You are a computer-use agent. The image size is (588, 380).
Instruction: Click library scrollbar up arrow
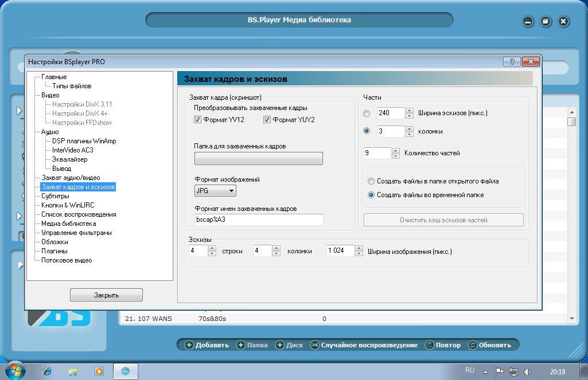[x=571, y=112]
